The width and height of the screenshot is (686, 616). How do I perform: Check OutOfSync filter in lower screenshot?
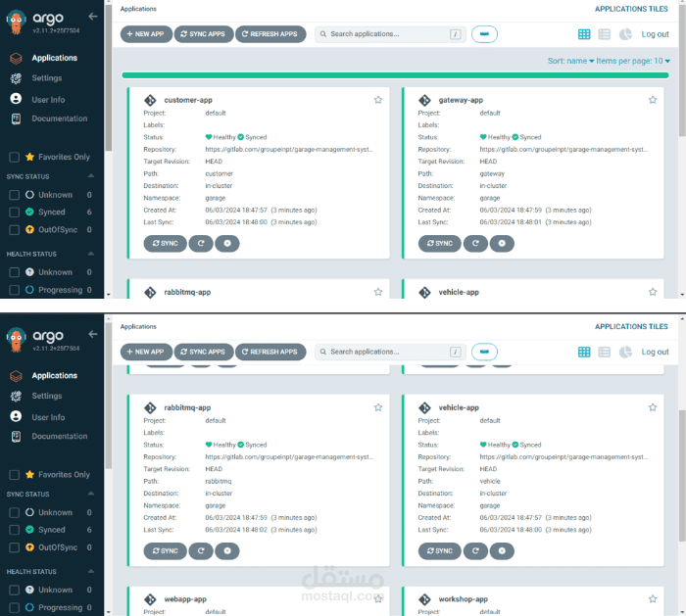tap(15, 547)
